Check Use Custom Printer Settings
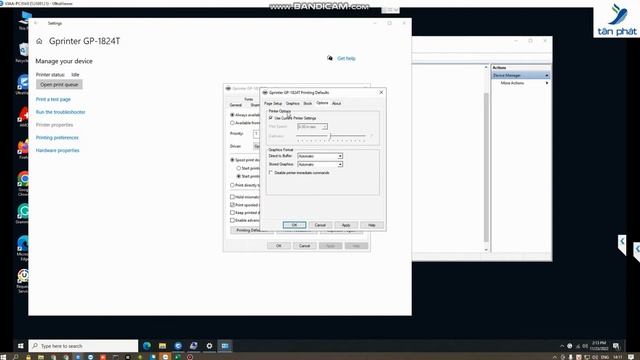 [x=271, y=118]
